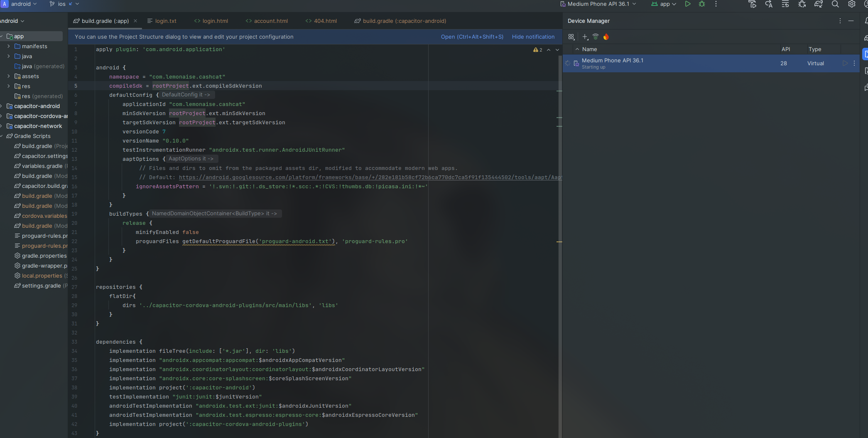Click Hide notification in the banner

[533, 37]
